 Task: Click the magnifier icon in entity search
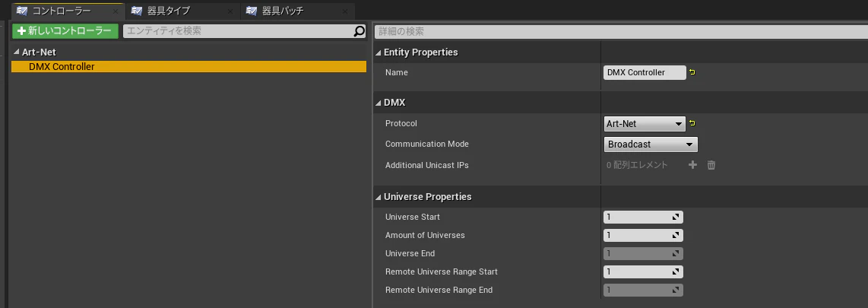(x=360, y=31)
